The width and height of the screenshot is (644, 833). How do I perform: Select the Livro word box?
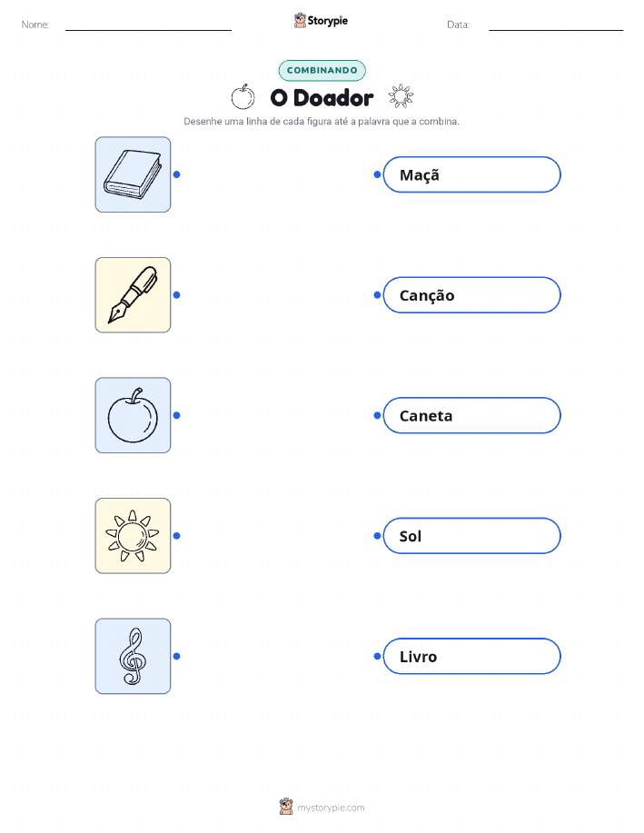[x=471, y=656]
